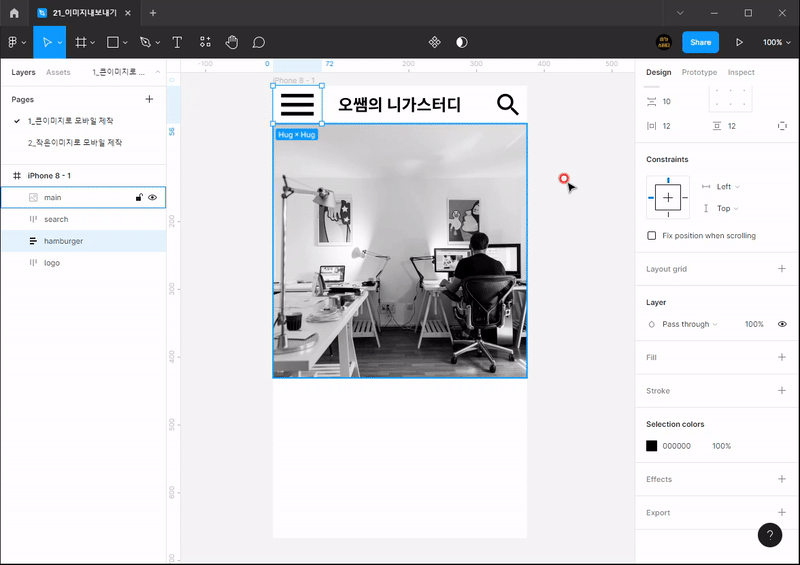Click the Figma home icon
The width and height of the screenshot is (800, 565).
[14, 13]
